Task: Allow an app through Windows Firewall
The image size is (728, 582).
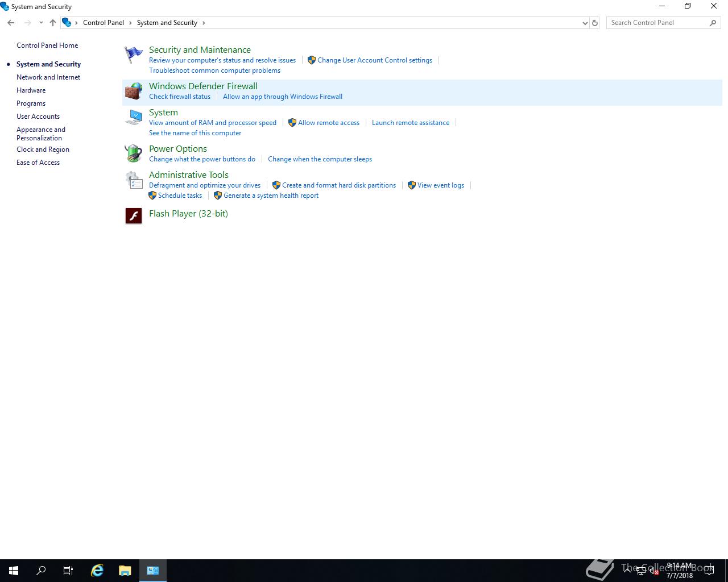Action: 283,97
